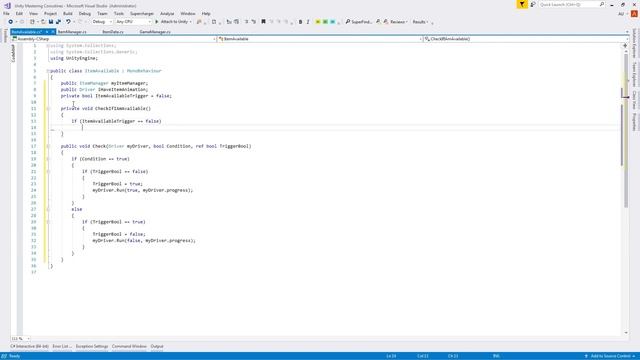Viewport: 640px width, 360px height.
Task: Open the Results dropdown in the toolbar
Action: tap(420, 22)
